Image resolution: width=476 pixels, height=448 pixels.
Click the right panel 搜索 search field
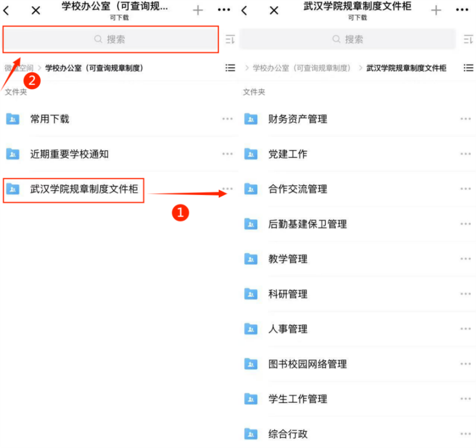(x=347, y=39)
